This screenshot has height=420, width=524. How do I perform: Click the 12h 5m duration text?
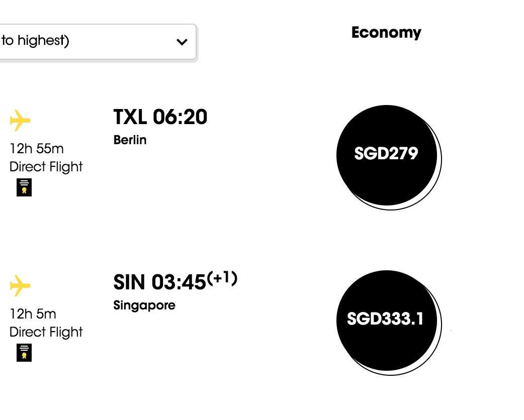pyautogui.click(x=33, y=314)
